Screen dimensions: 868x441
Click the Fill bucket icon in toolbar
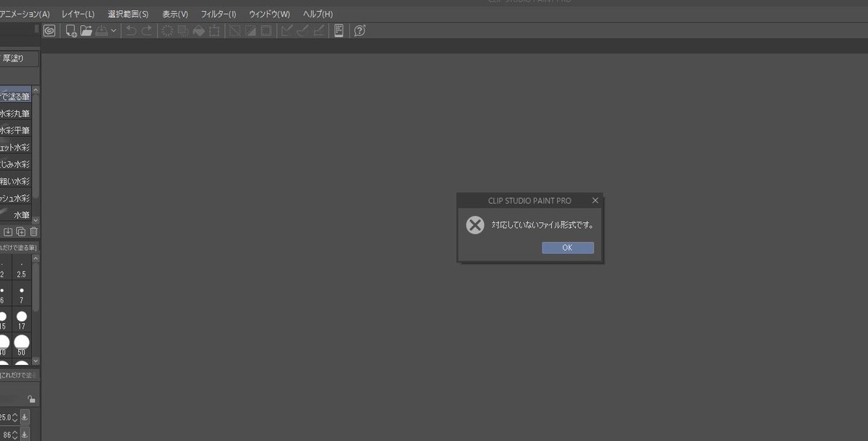199,30
